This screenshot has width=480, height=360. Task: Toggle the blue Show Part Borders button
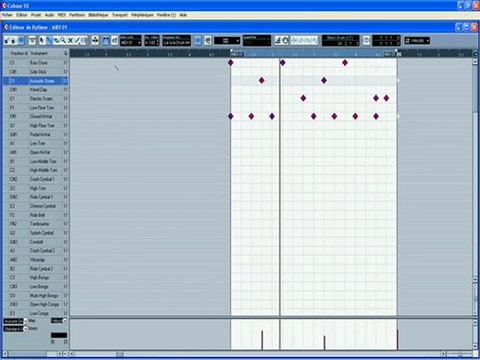point(106,41)
